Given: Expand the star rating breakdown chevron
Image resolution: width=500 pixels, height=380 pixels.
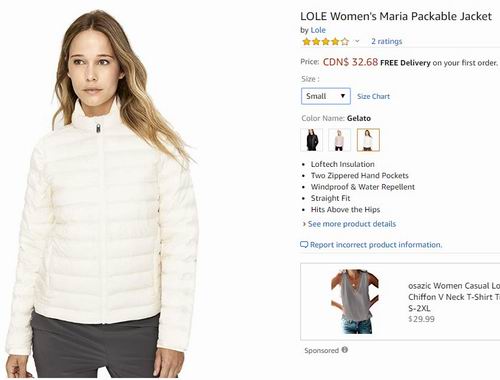Looking at the screenshot, I should (357, 41).
